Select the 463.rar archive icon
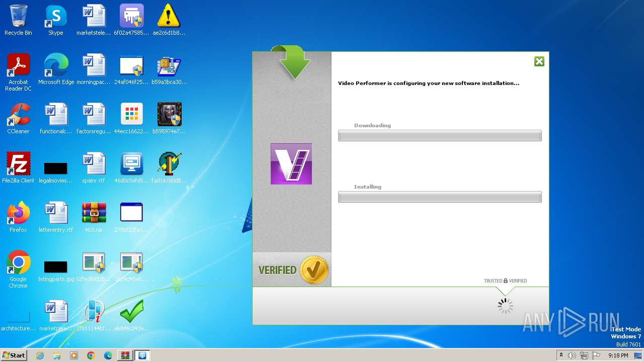Viewport: 644px width, 362px height. point(94,217)
